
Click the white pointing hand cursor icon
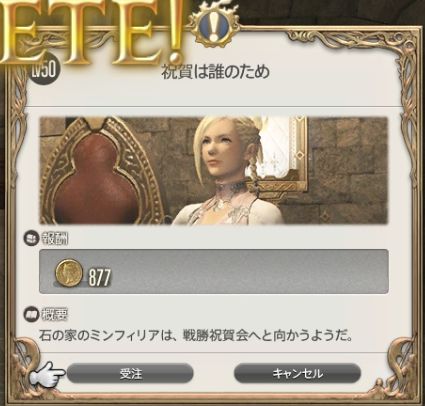click(x=47, y=375)
